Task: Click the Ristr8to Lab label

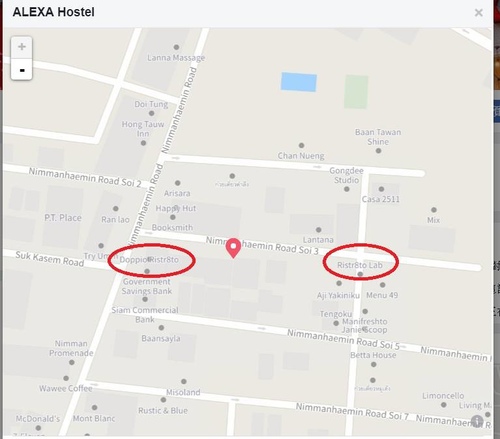Action: pos(360,265)
